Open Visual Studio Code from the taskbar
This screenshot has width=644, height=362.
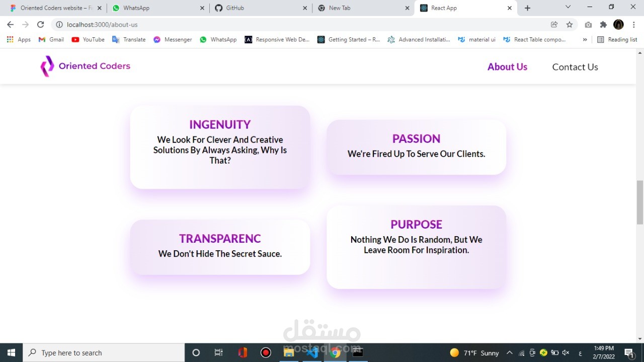pos(312,352)
